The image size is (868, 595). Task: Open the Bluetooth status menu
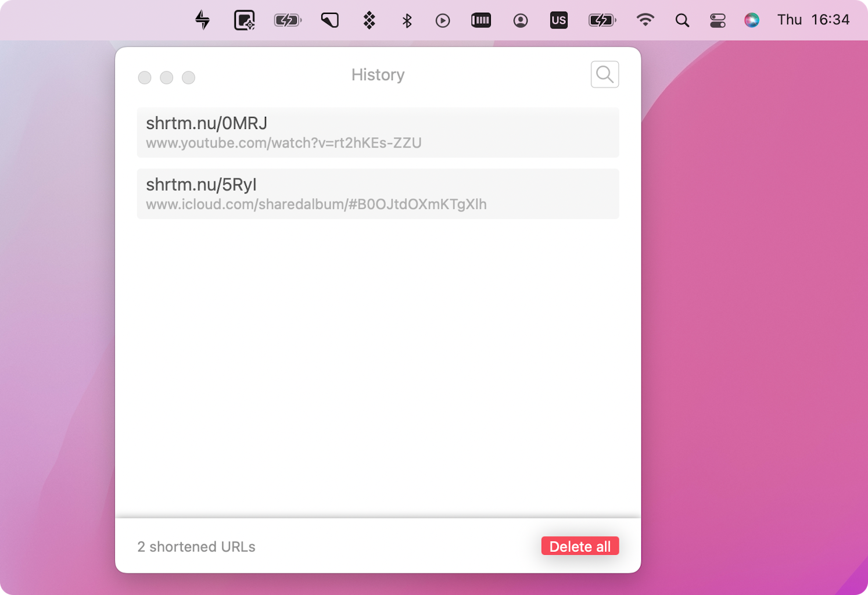coord(407,21)
